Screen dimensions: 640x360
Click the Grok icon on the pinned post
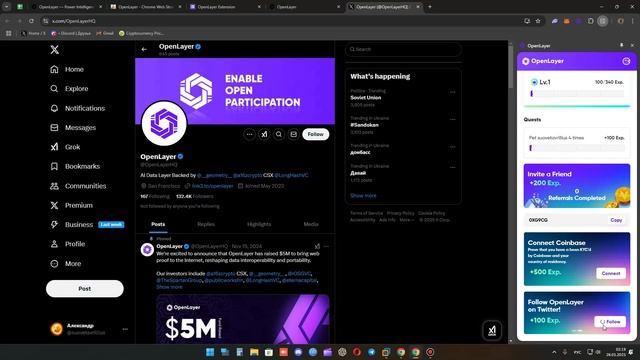point(317,247)
